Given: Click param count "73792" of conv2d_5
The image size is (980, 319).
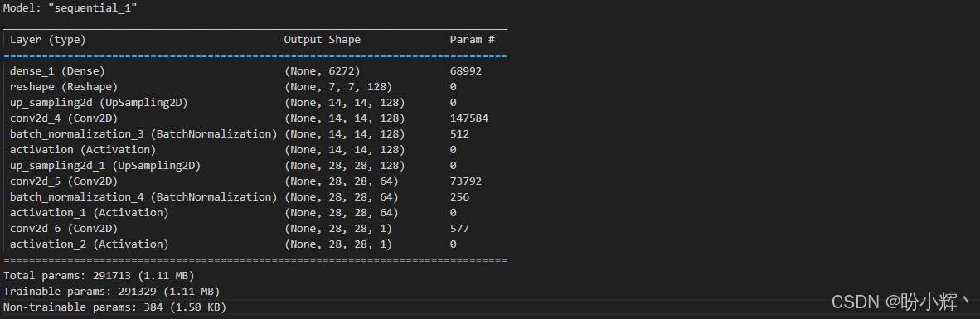Looking at the screenshot, I should click(466, 181).
